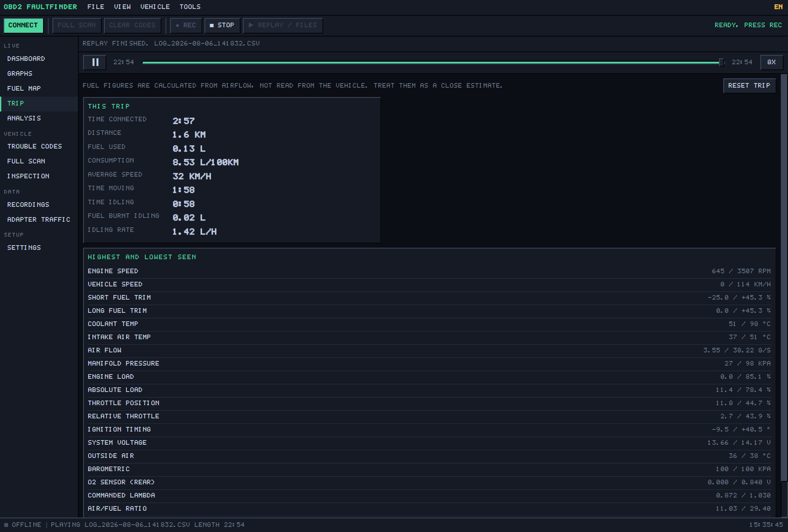
Task: Click the 8.53 L/100KM consumption value
Action: 205,162
